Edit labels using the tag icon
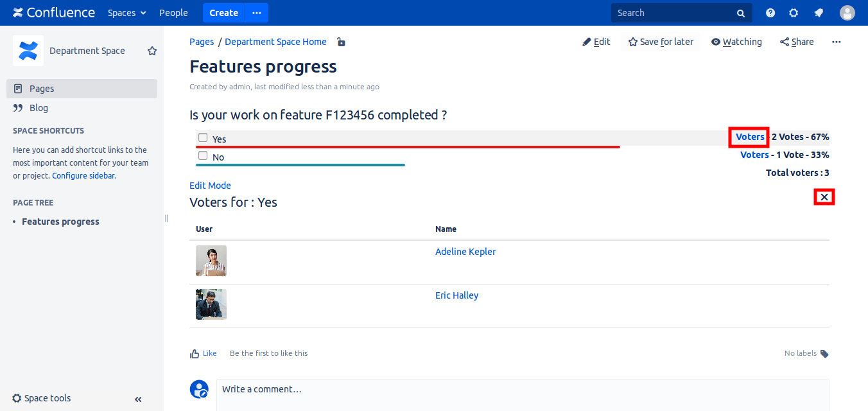This screenshot has height=411, width=868. pos(824,353)
